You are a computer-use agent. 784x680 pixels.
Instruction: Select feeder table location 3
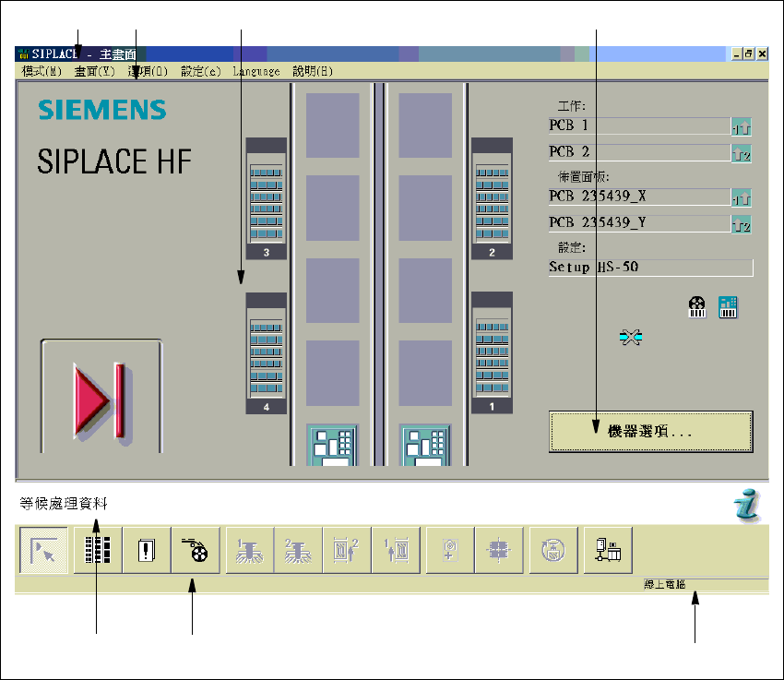click(266, 198)
